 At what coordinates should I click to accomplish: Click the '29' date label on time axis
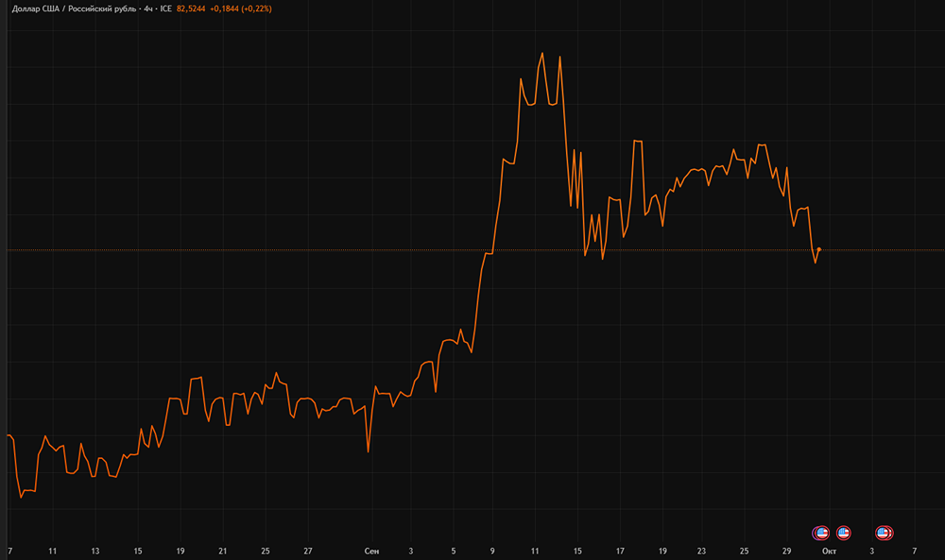[x=786, y=551]
